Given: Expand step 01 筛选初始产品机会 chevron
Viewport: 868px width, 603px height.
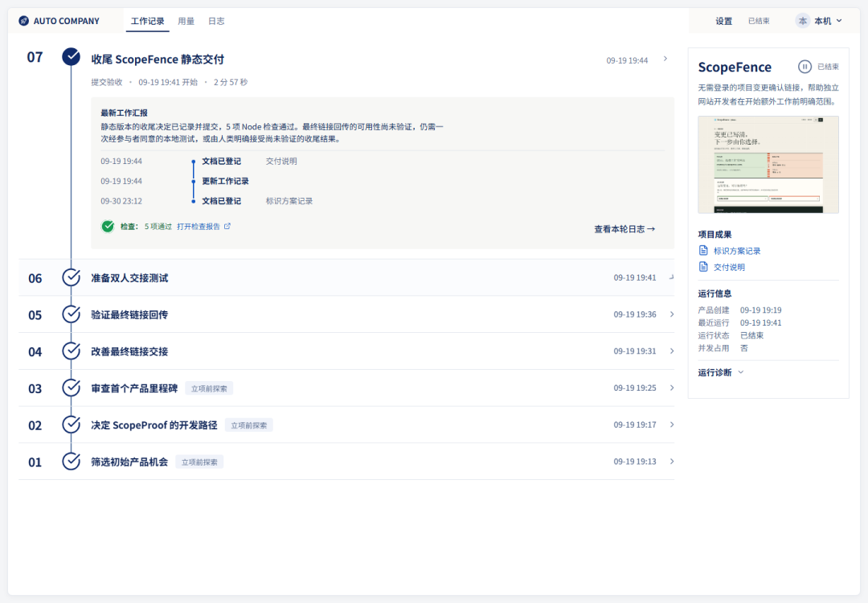Looking at the screenshot, I should click(671, 461).
